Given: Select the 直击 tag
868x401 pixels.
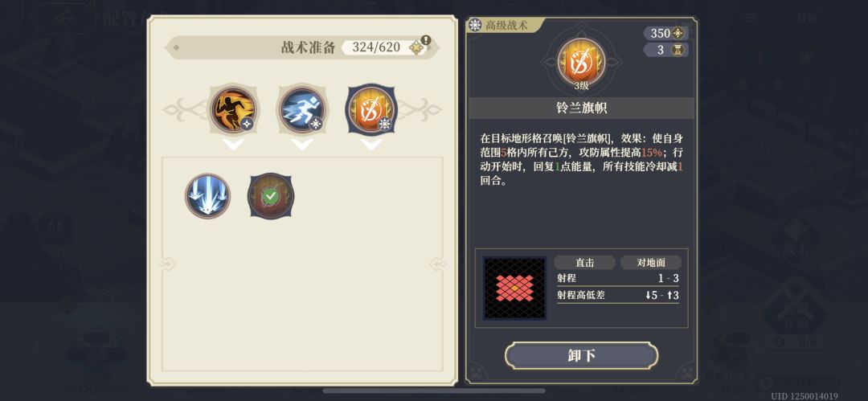Looking at the screenshot, I should (x=584, y=263).
